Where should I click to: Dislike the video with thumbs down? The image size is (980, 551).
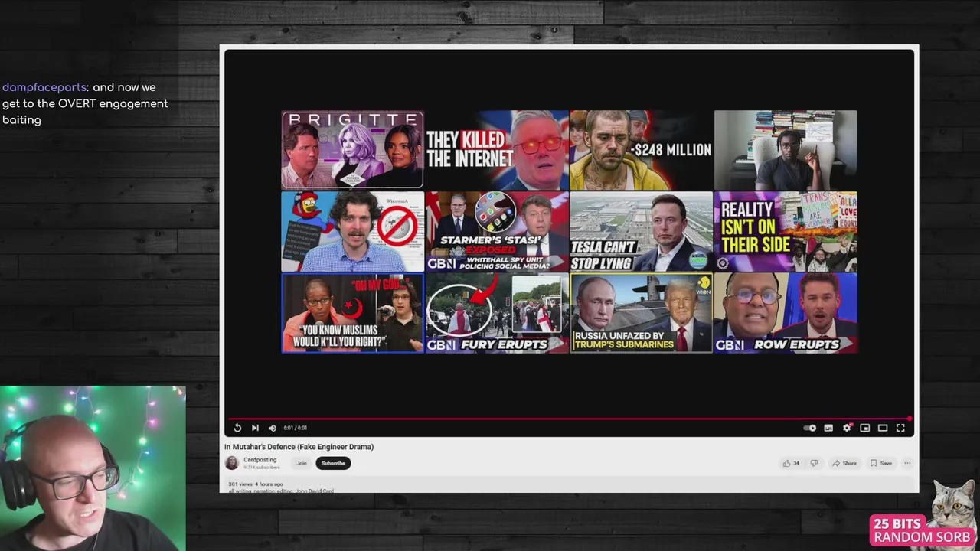(814, 463)
